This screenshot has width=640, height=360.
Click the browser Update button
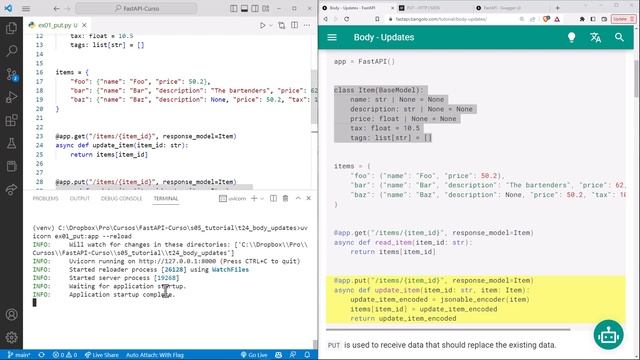pyautogui.click(x=623, y=19)
